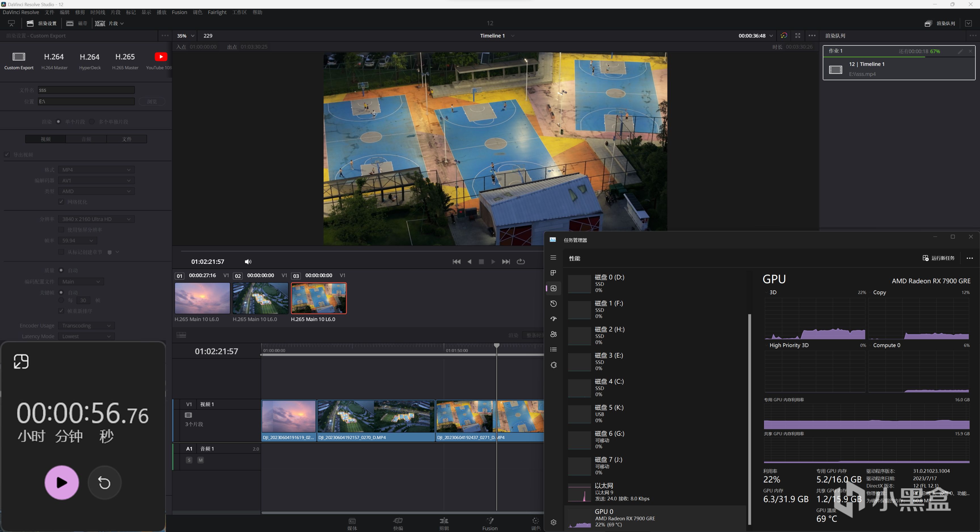Viewport: 980px width, 532px height.
Task: Select the 多个单独片段 render radio button
Action: (92, 122)
